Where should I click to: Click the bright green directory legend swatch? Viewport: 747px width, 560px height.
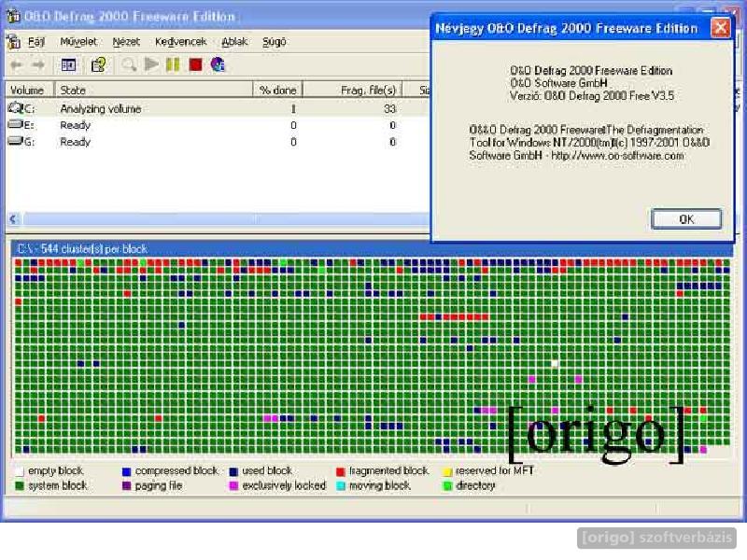pyautogui.click(x=447, y=486)
